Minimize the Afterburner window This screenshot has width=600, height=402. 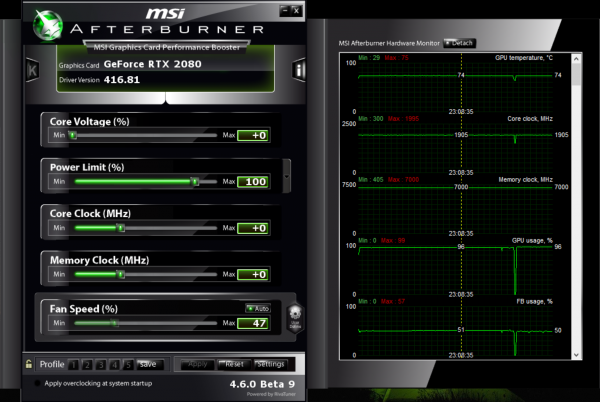(285, 11)
